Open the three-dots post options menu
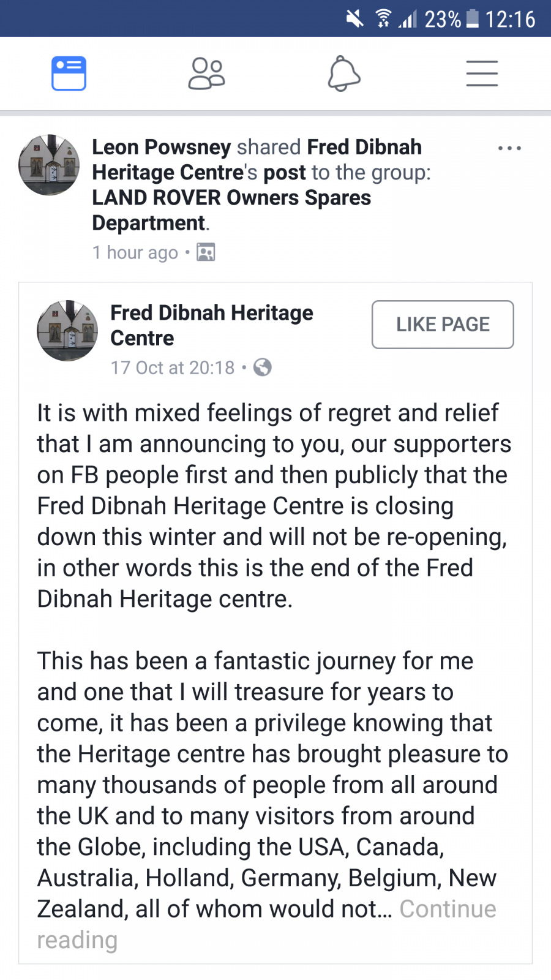The image size is (551, 980). click(x=509, y=148)
